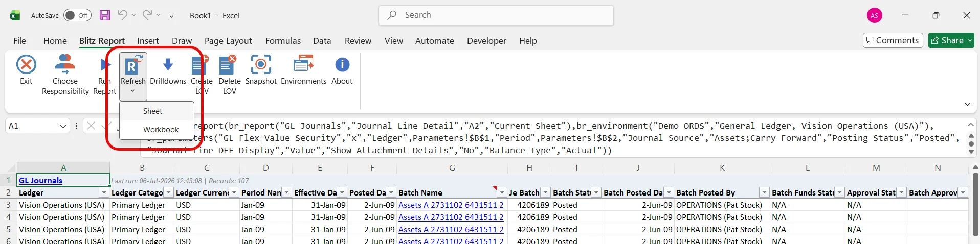Click the GL Journals link in cell A1
This screenshot has width=980, height=244.
coord(41,181)
